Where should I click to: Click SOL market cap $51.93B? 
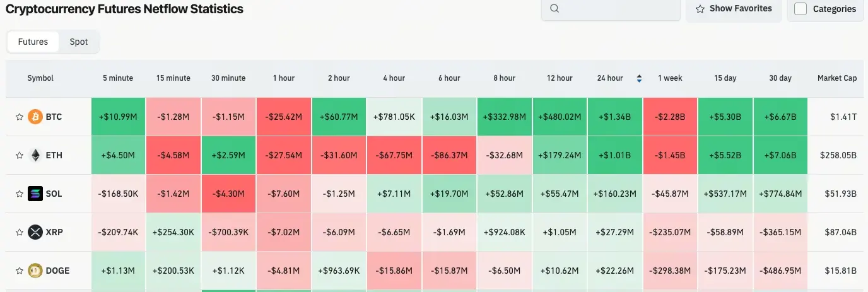coord(840,194)
